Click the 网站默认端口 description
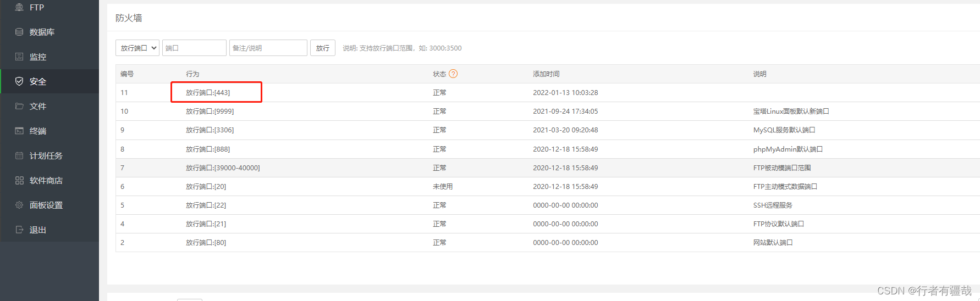The image size is (980, 301). point(773,242)
